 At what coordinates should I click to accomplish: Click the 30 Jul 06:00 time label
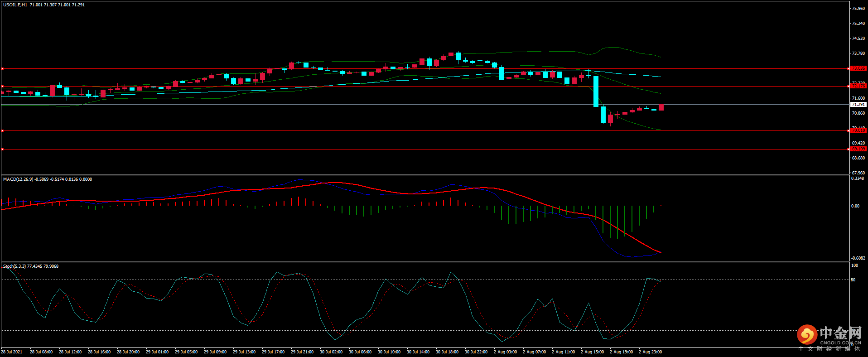pos(360,352)
